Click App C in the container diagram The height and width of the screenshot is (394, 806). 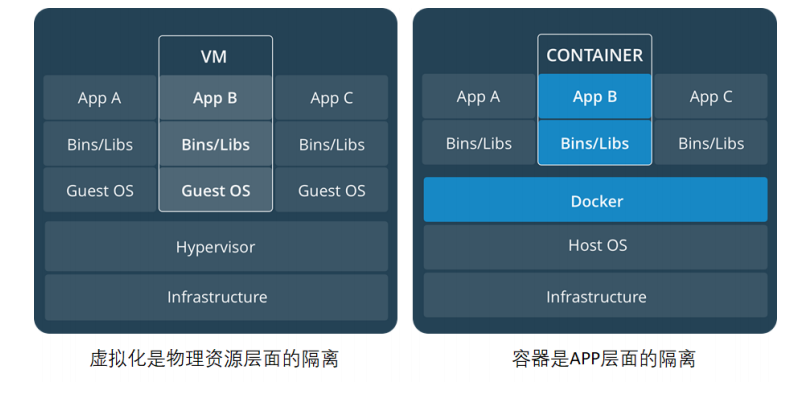711,96
